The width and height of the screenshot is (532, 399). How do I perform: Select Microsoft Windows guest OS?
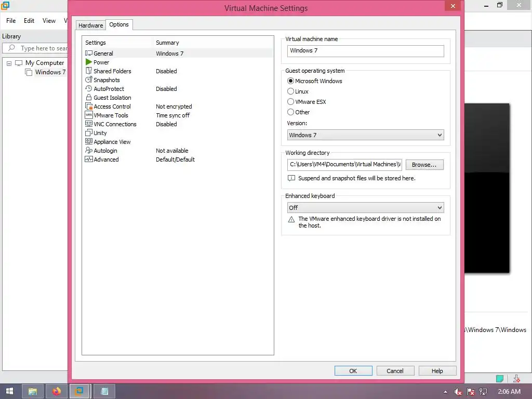point(290,81)
